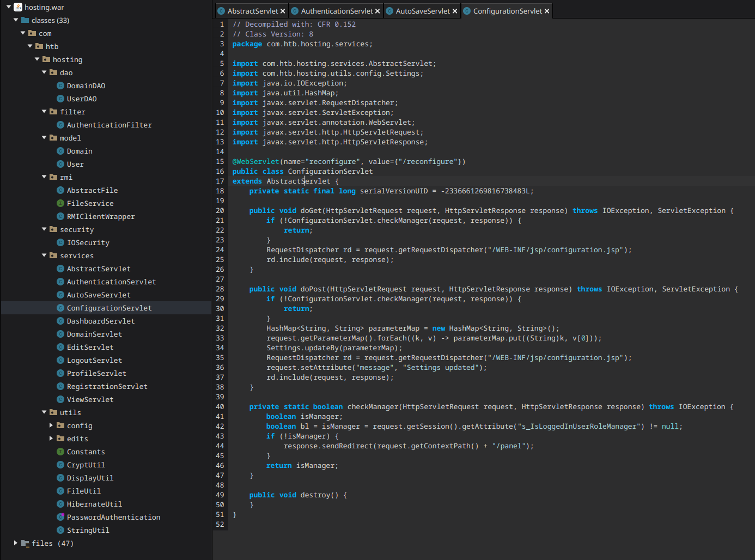The image size is (755, 560).
Task: Collapse the filter package
Action: (44, 112)
